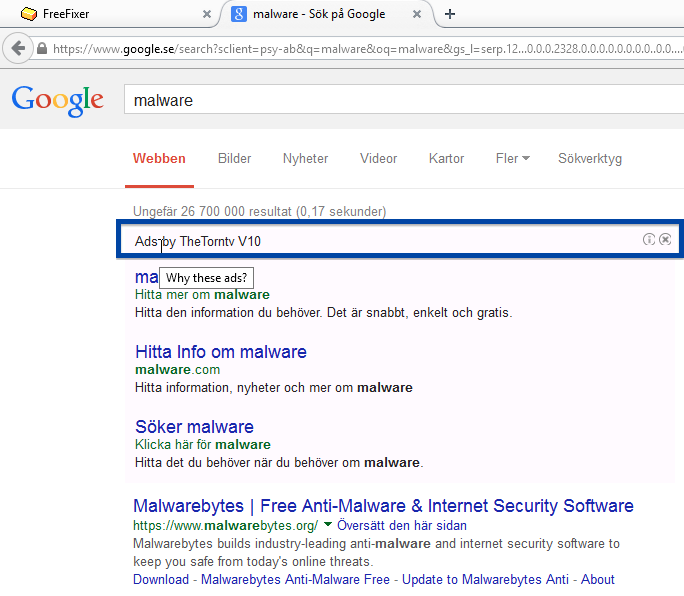Click the search box containing malware
The image size is (684, 596).
[x=404, y=99]
